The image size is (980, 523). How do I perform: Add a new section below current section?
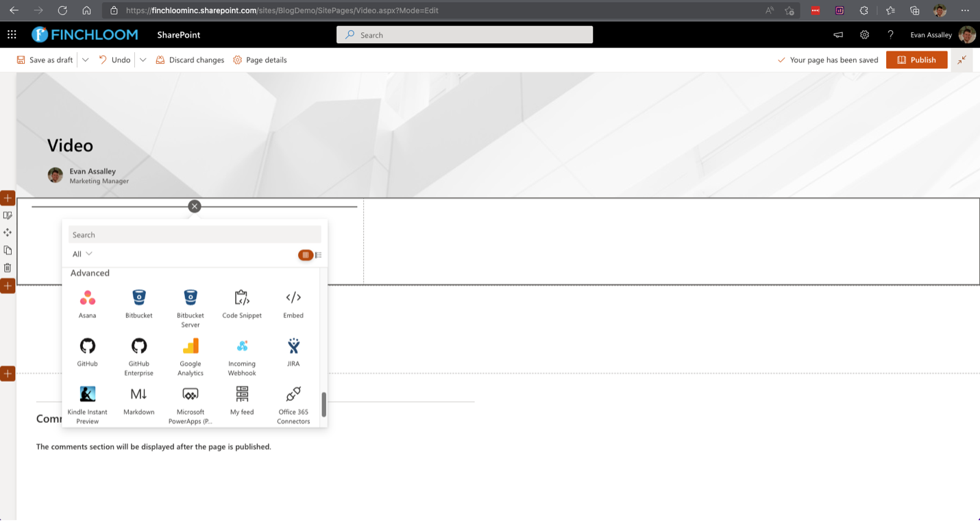coord(8,285)
